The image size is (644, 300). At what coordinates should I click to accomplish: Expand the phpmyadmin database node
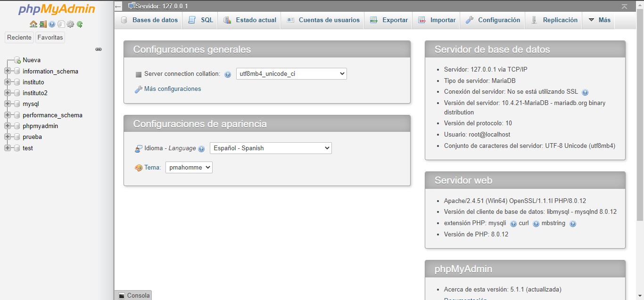[7, 126]
